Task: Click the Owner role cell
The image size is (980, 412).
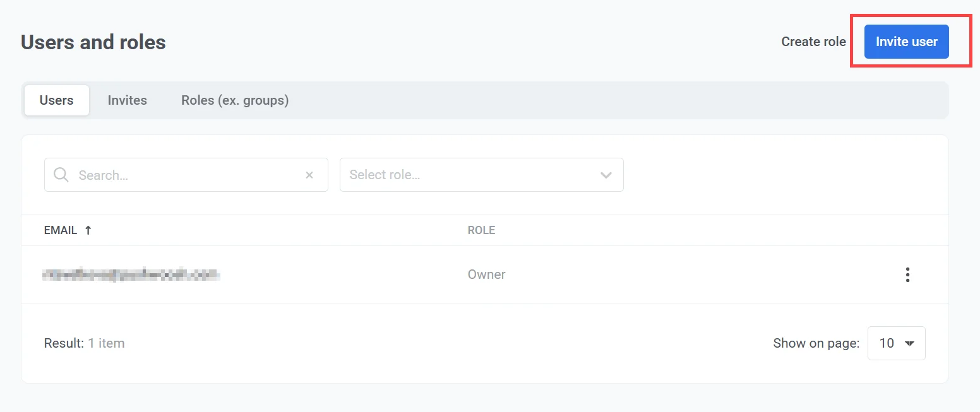Action: pos(486,274)
